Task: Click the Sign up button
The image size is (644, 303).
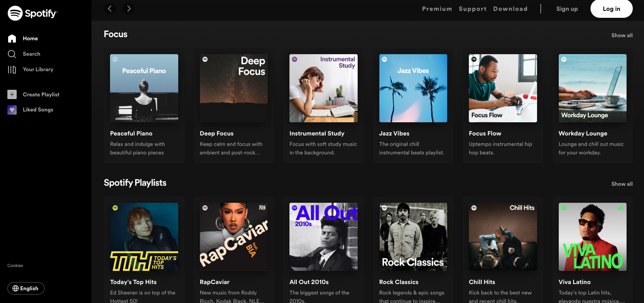Action: pos(567,9)
